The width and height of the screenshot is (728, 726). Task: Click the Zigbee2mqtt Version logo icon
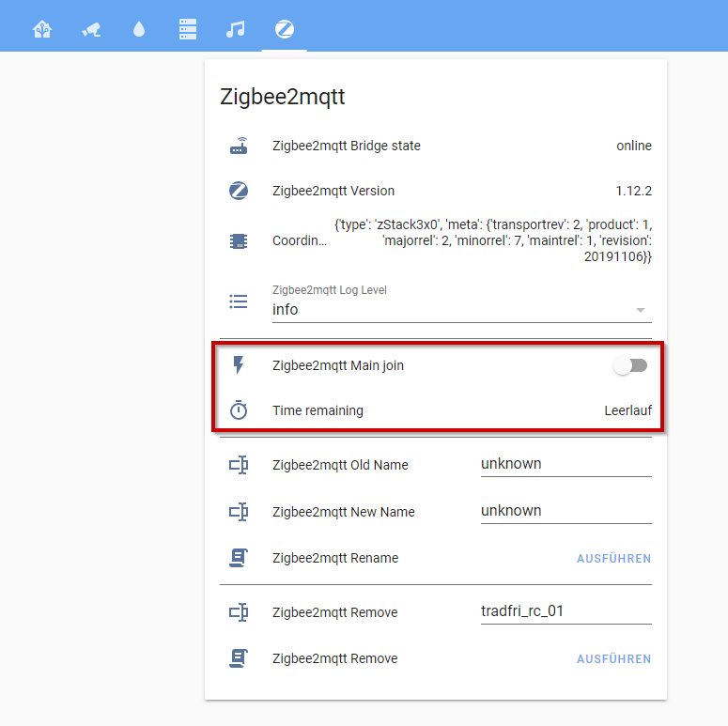(x=239, y=191)
